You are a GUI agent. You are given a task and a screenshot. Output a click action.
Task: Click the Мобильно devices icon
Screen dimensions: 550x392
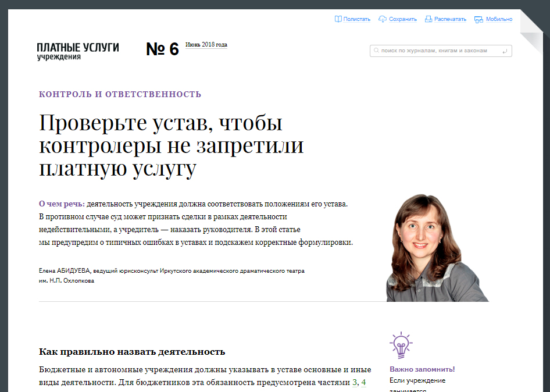tap(478, 19)
